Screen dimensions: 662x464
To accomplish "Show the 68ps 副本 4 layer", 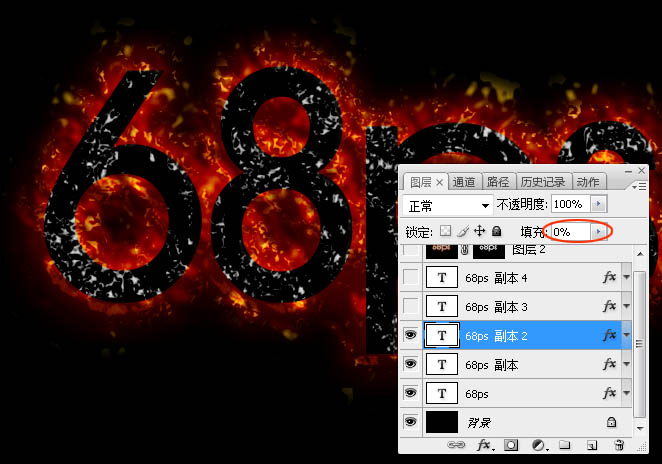I will pos(410,277).
